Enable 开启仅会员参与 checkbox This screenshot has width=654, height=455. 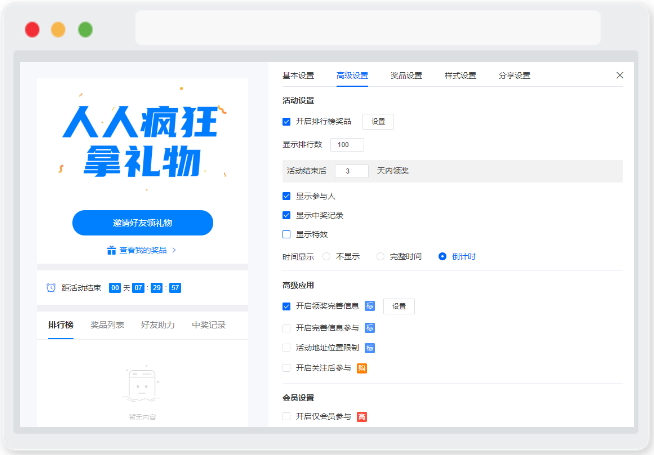tap(287, 416)
